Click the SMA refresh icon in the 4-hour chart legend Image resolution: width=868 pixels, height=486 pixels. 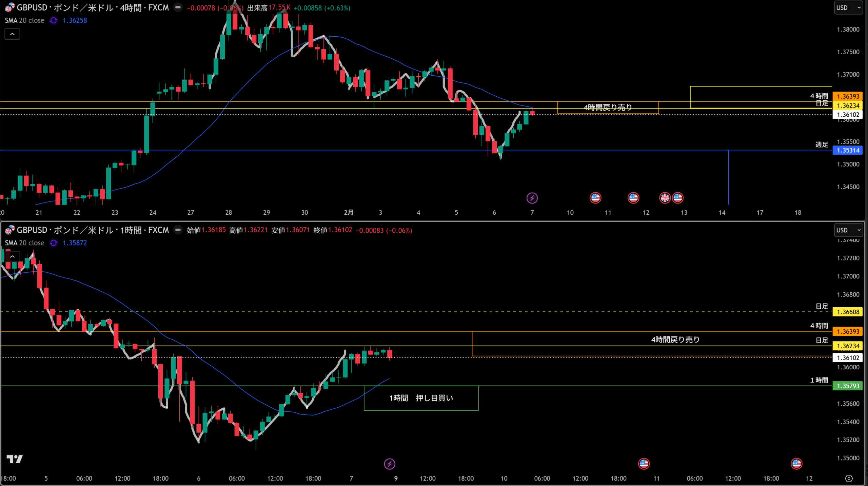(x=54, y=20)
